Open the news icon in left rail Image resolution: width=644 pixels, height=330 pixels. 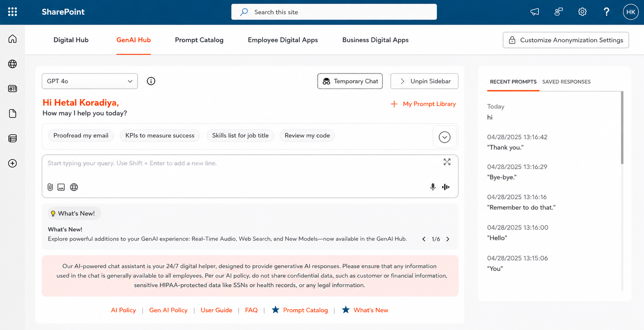click(x=13, y=89)
